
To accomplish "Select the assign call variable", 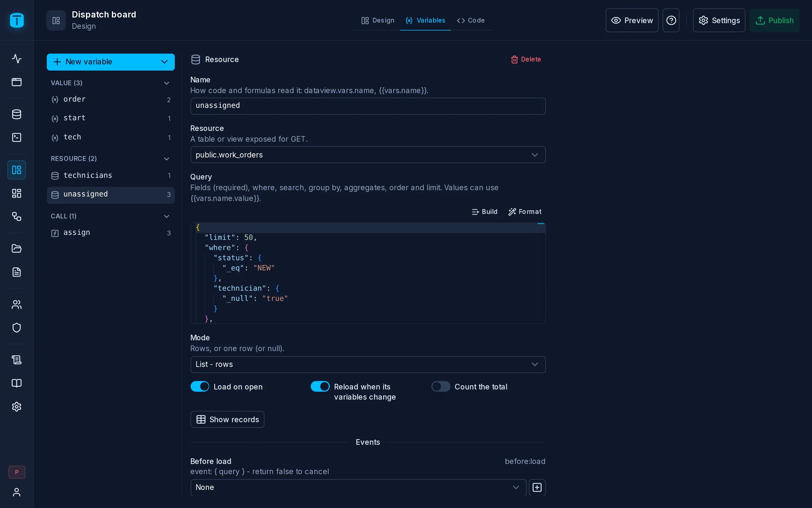I will 111,233.
